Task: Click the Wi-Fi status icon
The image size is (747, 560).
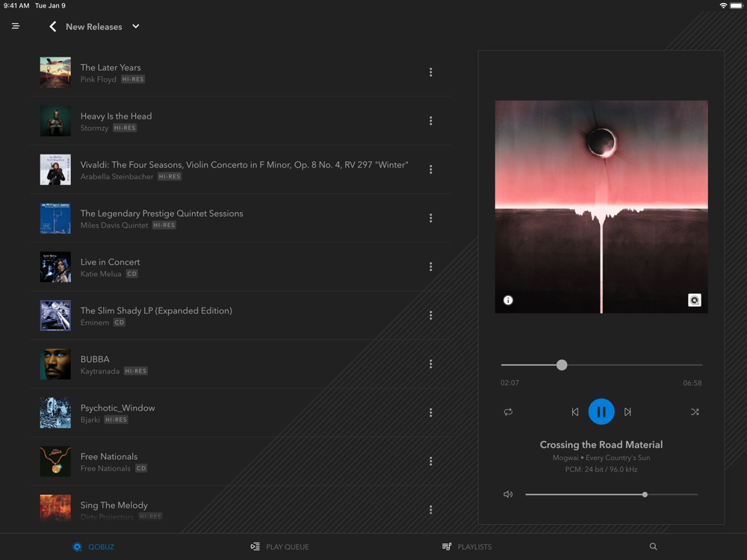Action: point(723,6)
